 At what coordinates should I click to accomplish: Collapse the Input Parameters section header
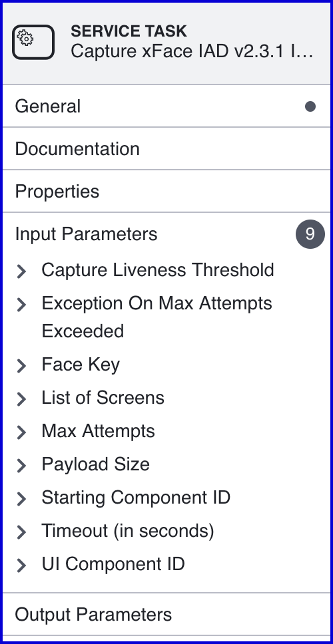tap(166, 234)
